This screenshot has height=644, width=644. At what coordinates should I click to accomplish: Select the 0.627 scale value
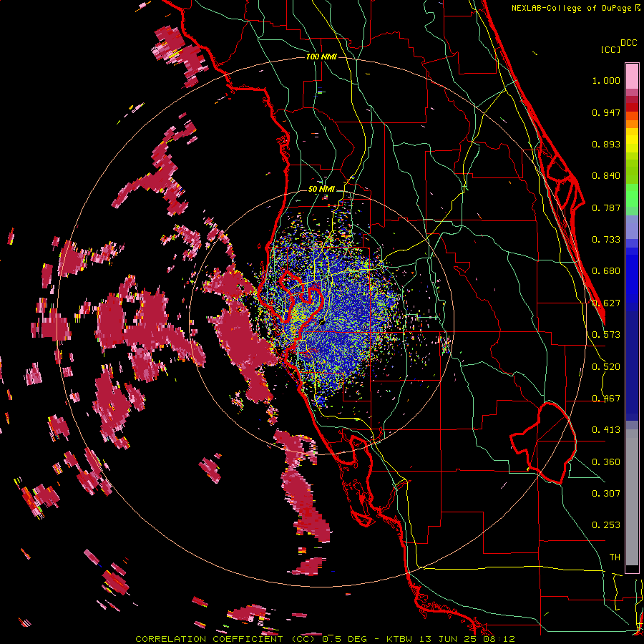606,303
